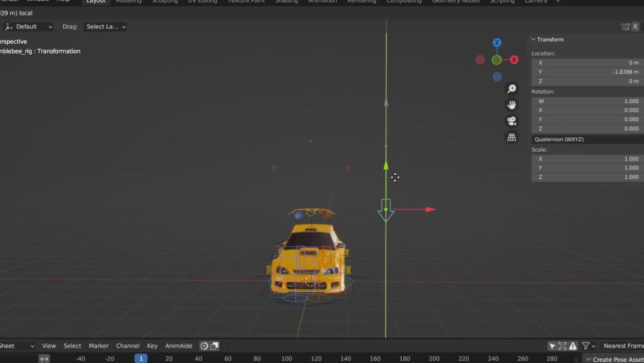Screen dimensions: 644x363
Task: Click the current frame 1 playhead marker
Action: 141,358
